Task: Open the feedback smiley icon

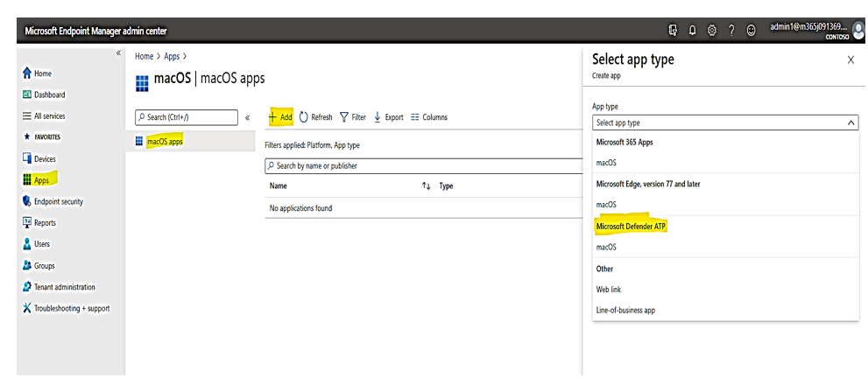Action: (x=751, y=31)
